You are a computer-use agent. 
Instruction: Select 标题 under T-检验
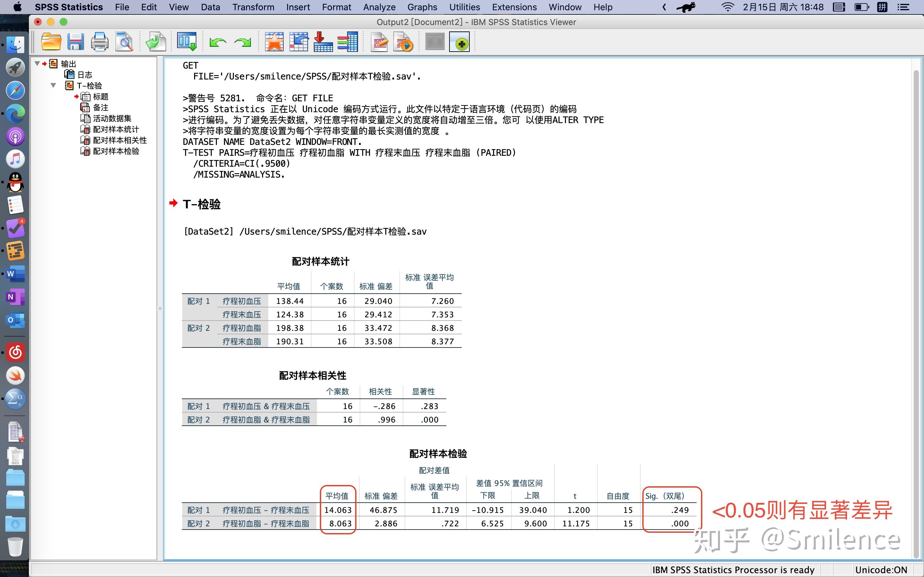click(x=100, y=96)
